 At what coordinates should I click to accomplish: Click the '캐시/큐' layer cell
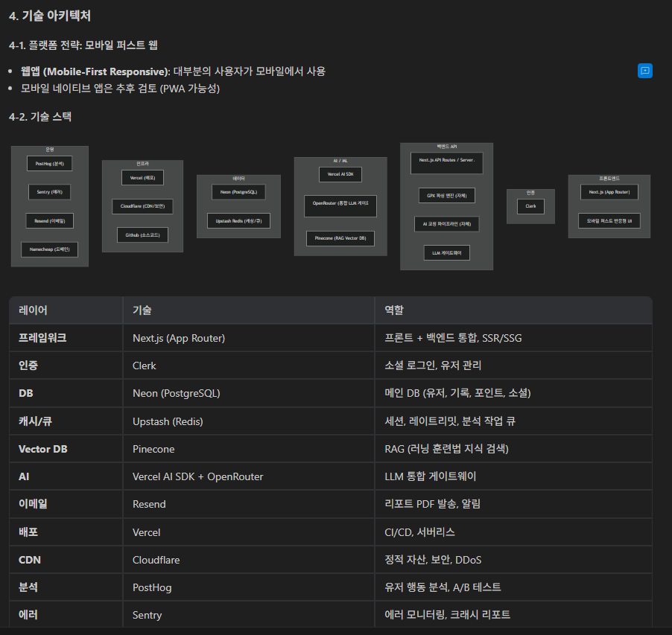66,421
